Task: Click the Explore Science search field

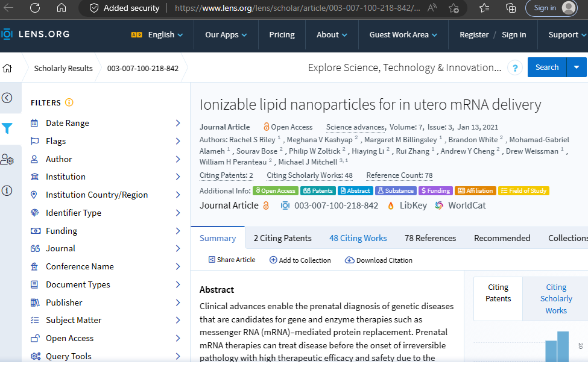Action: tap(404, 68)
